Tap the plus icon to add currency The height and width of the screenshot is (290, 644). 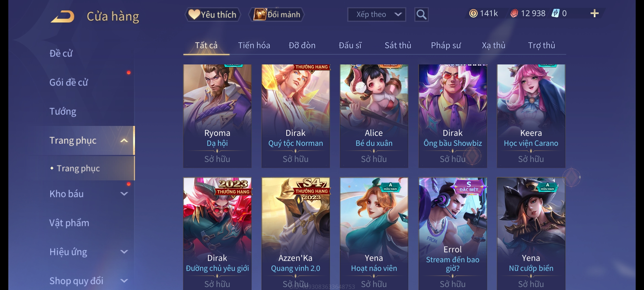click(595, 13)
